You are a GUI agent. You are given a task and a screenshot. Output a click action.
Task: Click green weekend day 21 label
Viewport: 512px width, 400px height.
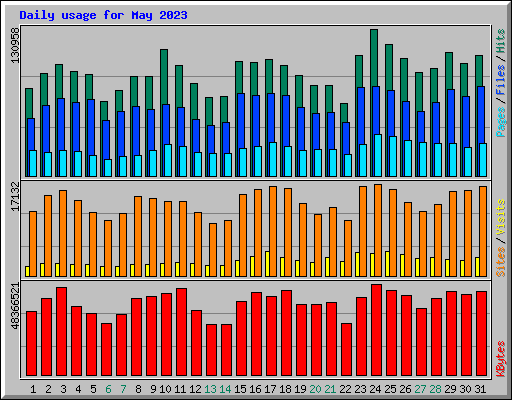(x=330, y=389)
